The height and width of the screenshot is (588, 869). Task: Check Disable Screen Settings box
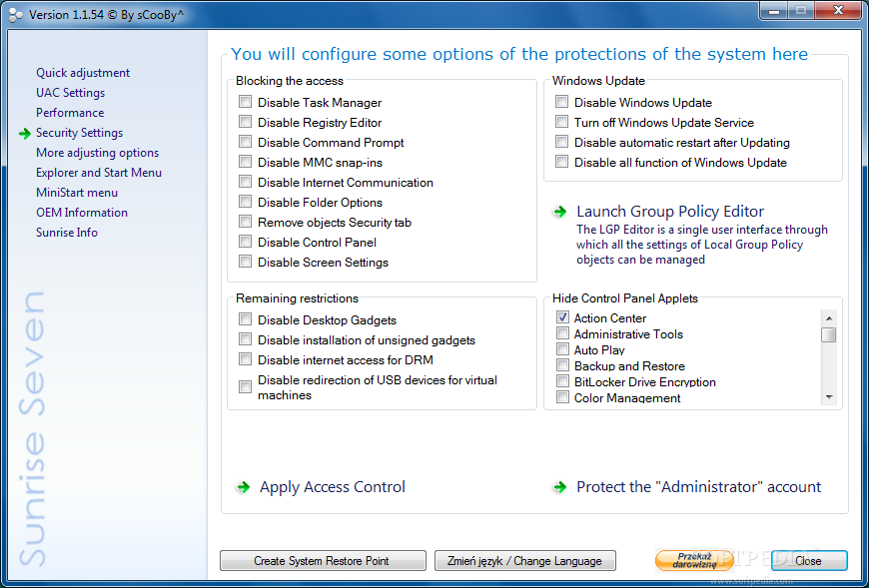pyautogui.click(x=245, y=262)
